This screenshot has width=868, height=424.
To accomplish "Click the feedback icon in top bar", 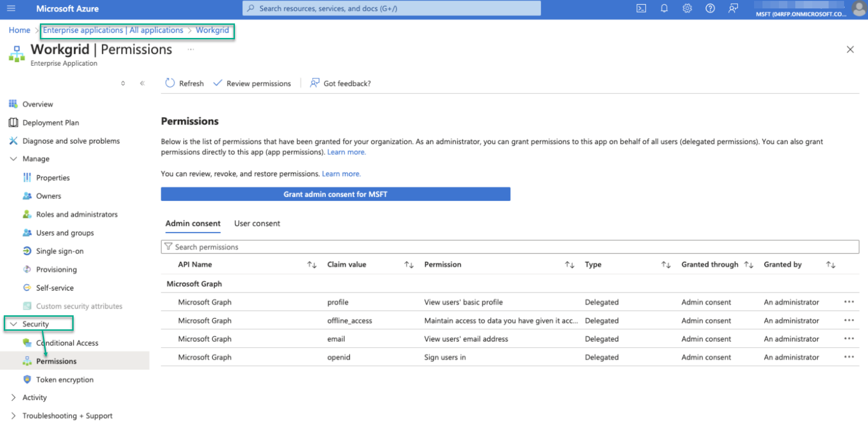I will click(733, 8).
